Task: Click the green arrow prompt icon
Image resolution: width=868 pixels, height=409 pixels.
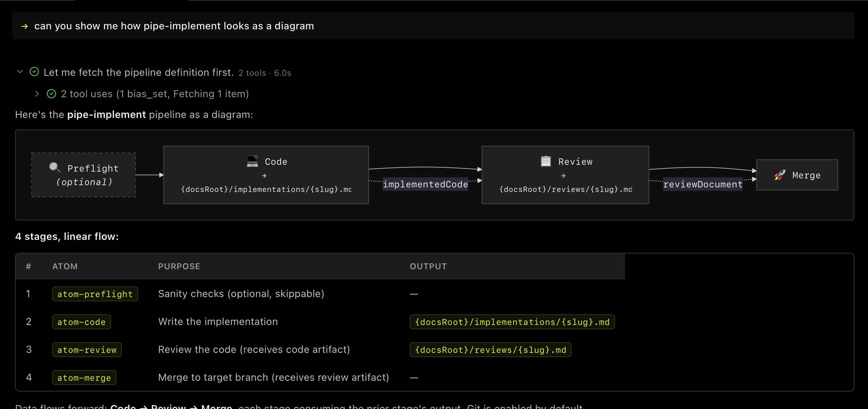Action: coord(25,26)
